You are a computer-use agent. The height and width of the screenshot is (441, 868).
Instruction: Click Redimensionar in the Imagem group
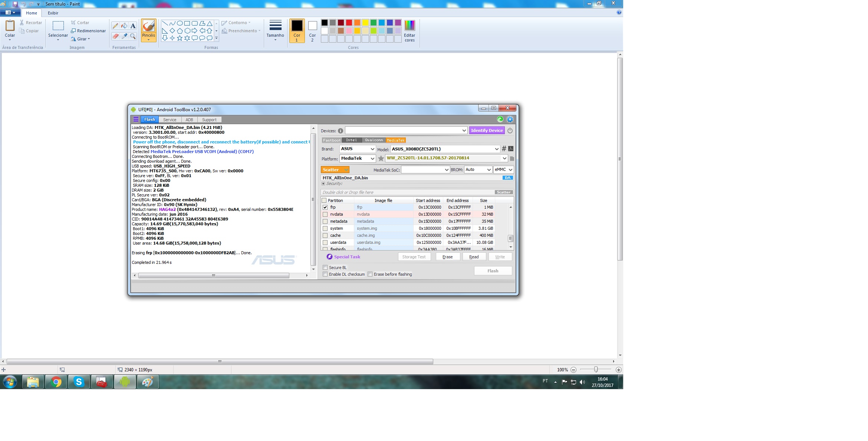(88, 31)
